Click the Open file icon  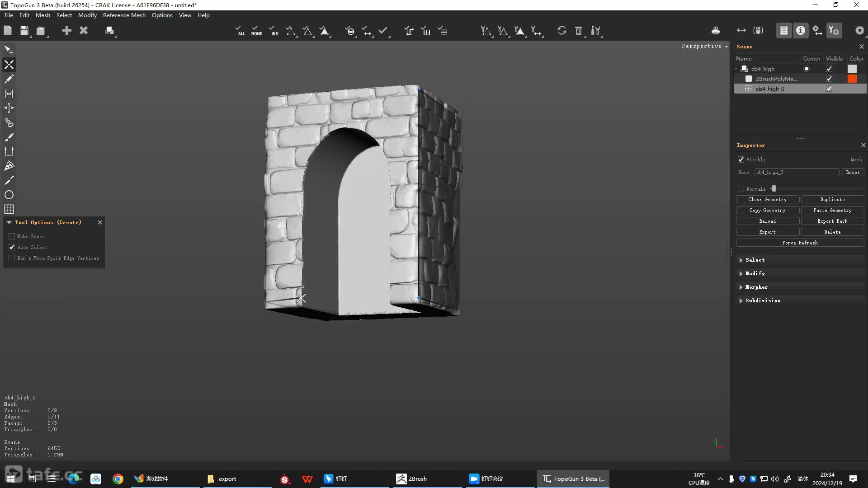(x=41, y=30)
